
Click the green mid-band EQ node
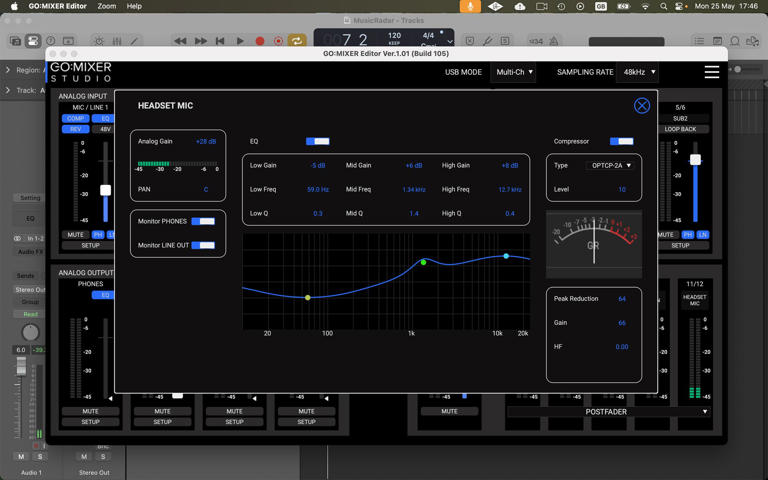pos(424,263)
